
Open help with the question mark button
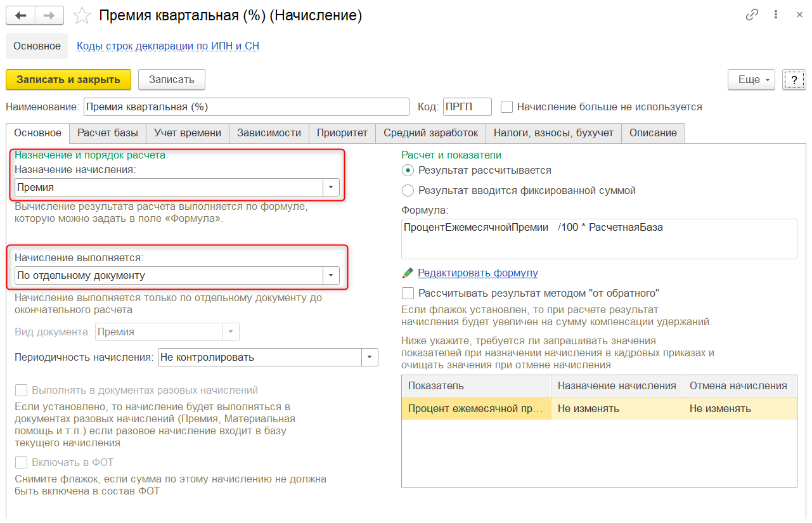794,80
